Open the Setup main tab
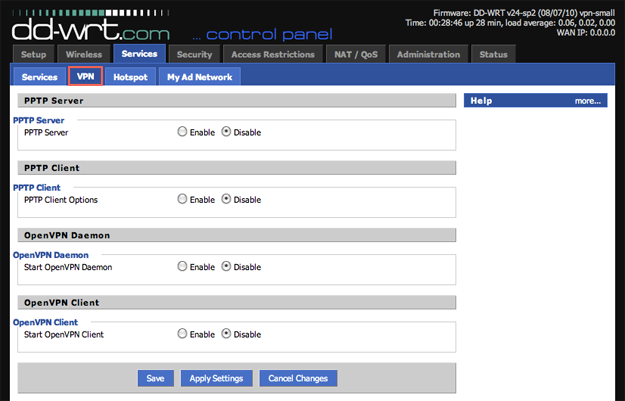The height and width of the screenshot is (401, 625). pos(33,54)
